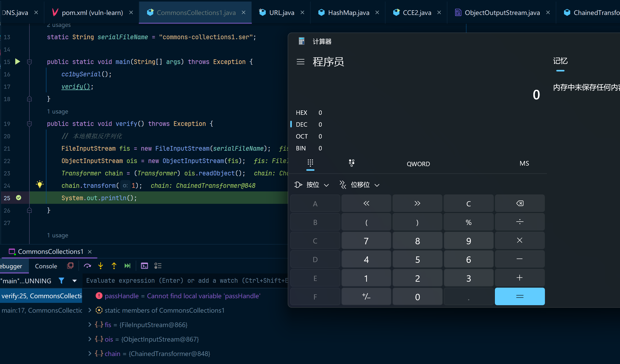Click the calculator C clear button
The height and width of the screenshot is (364, 620).
[469, 204]
